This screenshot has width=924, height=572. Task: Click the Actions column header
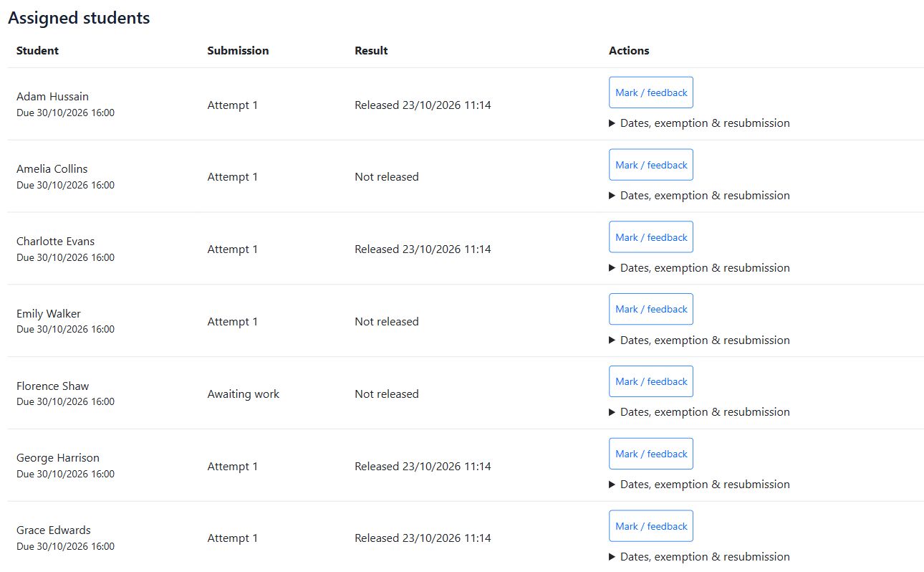[x=629, y=51]
